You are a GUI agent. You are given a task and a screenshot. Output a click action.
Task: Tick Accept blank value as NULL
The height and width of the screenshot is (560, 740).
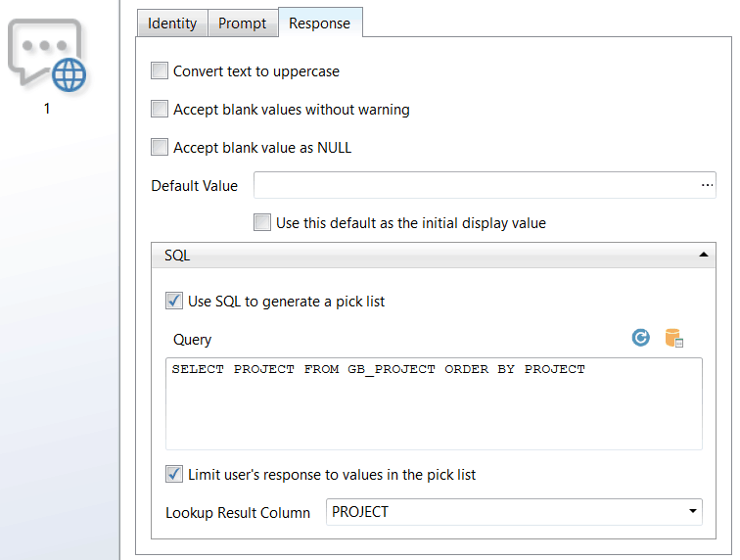click(x=160, y=148)
